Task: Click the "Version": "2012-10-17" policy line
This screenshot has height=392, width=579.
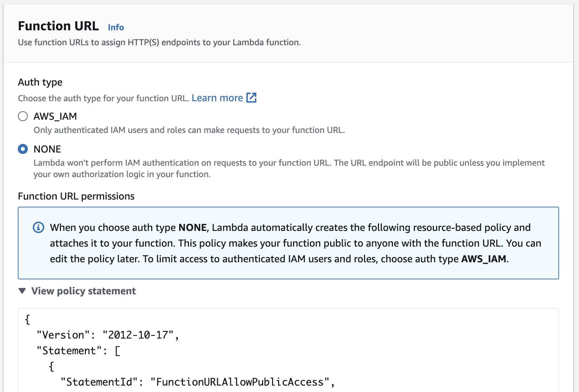Action: (108, 335)
